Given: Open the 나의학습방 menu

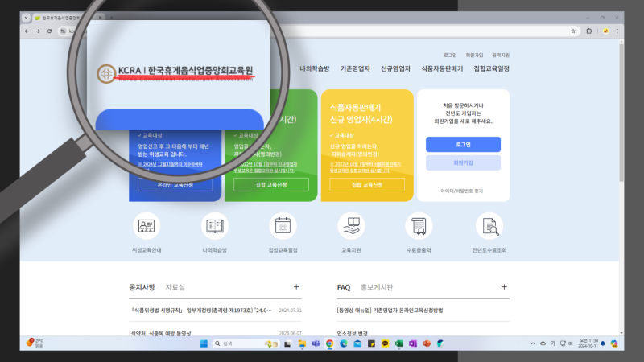Looking at the screenshot, I should [x=315, y=68].
